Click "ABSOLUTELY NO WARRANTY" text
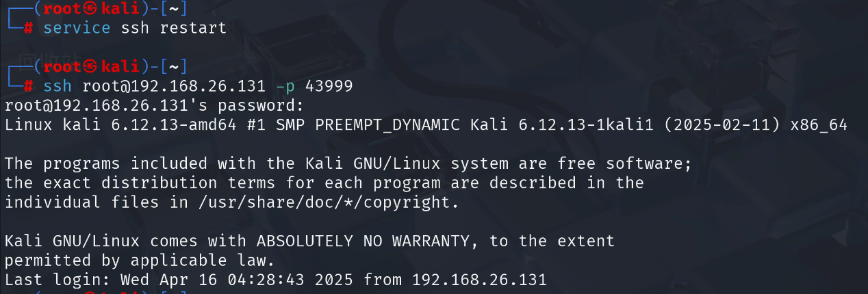The height and width of the screenshot is (294, 868). click(x=363, y=241)
